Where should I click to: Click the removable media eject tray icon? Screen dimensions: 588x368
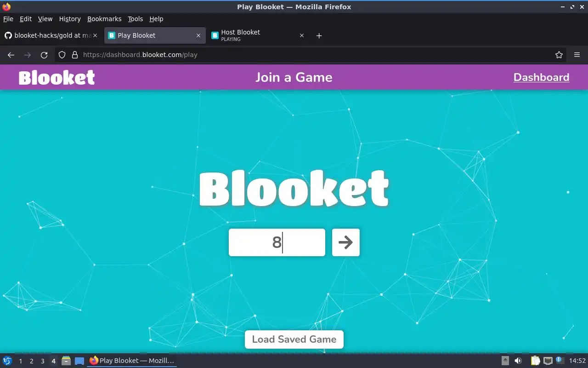pos(505,361)
